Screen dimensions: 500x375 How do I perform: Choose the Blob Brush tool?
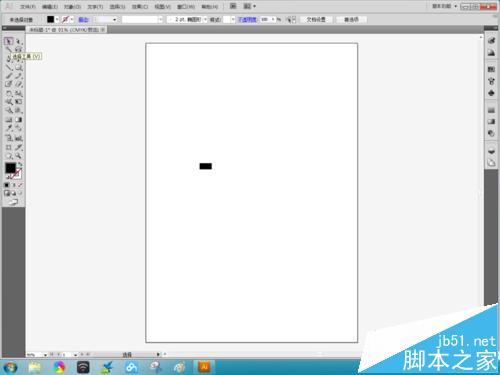9,84
